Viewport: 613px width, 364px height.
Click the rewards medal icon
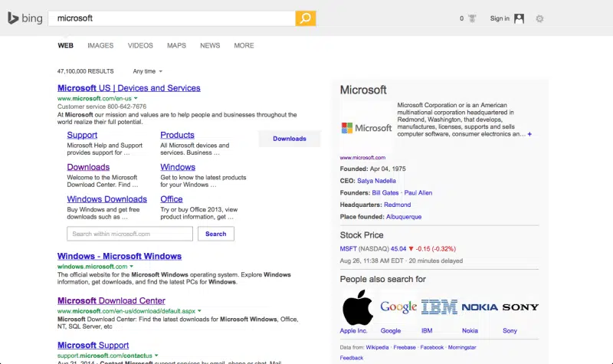coord(472,18)
